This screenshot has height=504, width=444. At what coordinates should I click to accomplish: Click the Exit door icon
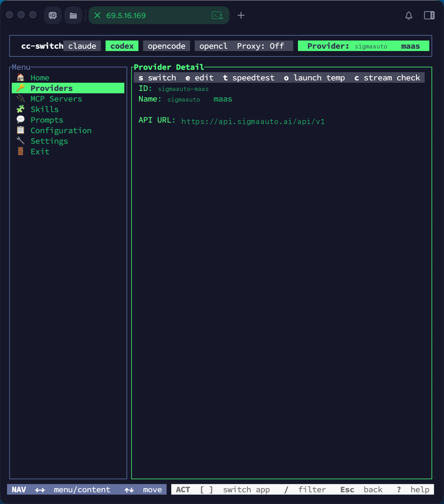pos(20,151)
